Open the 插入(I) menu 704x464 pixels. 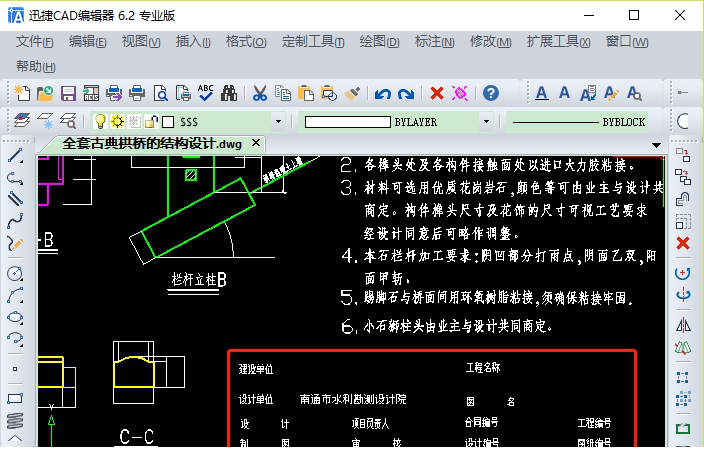pyautogui.click(x=193, y=42)
